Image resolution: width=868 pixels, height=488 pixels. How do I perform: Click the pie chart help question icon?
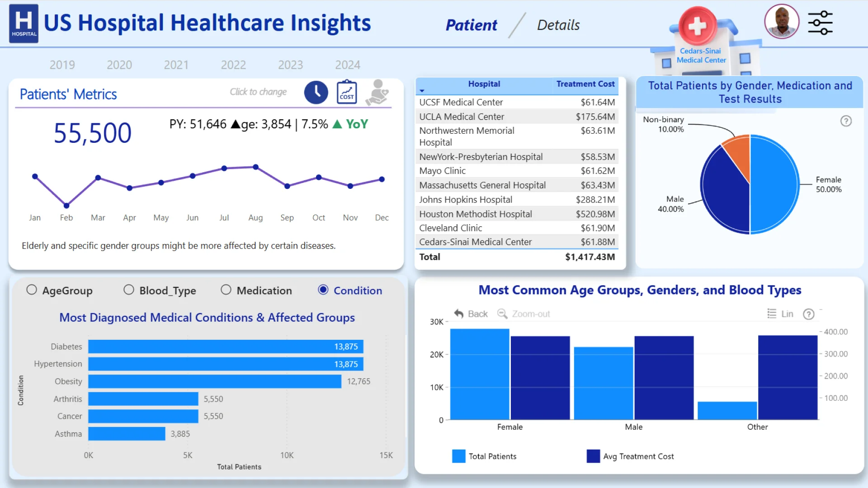pos(846,121)
